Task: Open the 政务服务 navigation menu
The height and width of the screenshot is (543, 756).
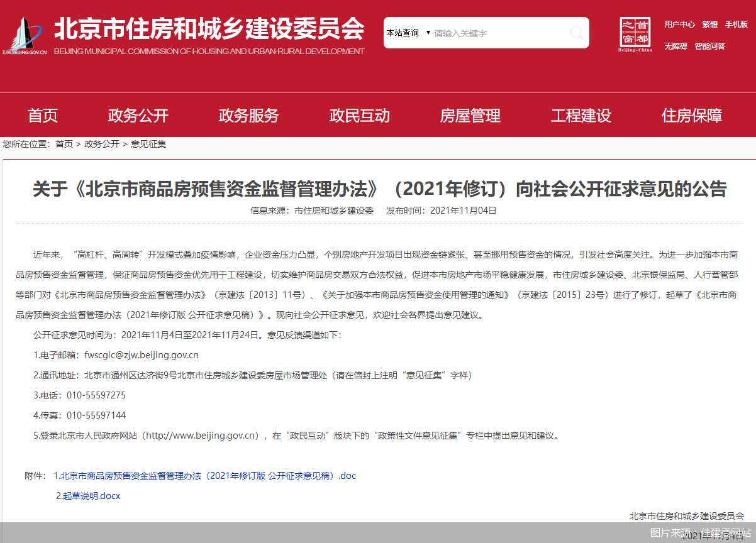Action: tap(249, 116)
